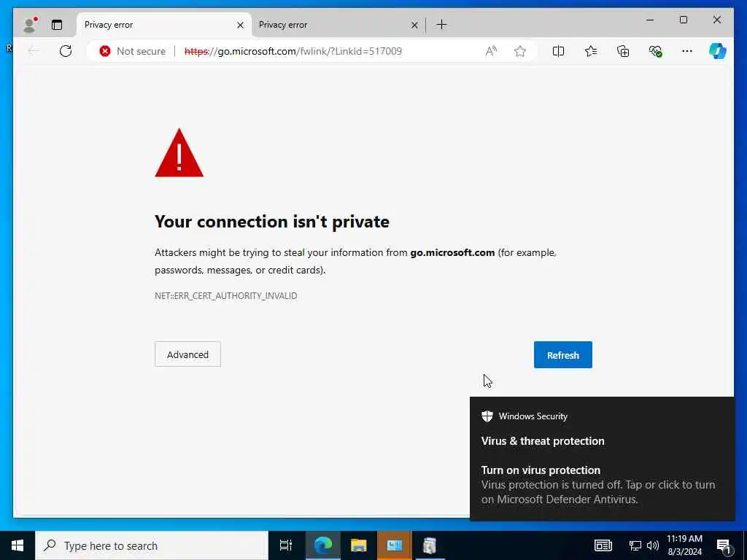The height and width of the screenshot is (560, 747).
Task: Add this page to favorites star
Action: 520,51
